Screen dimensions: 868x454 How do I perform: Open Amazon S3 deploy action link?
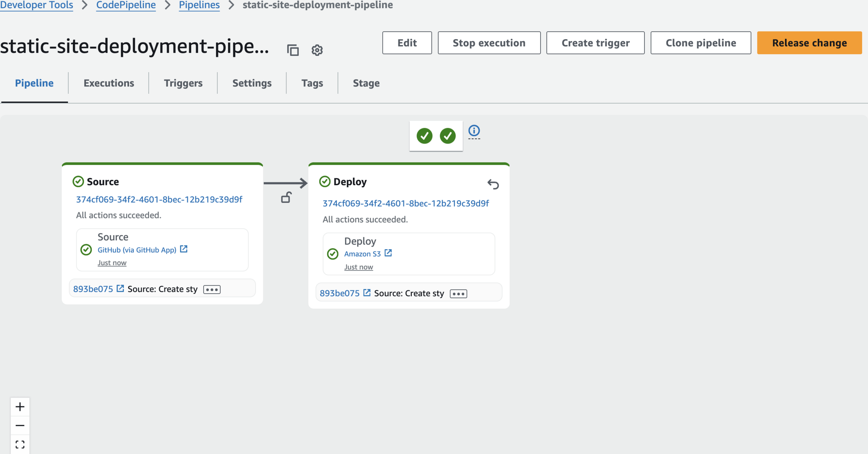[x=362, y=254]
